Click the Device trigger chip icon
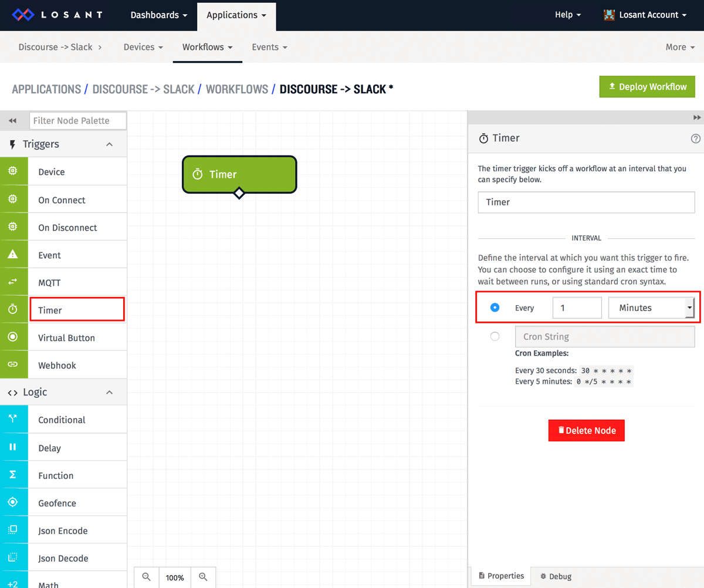 click(13, 171)
